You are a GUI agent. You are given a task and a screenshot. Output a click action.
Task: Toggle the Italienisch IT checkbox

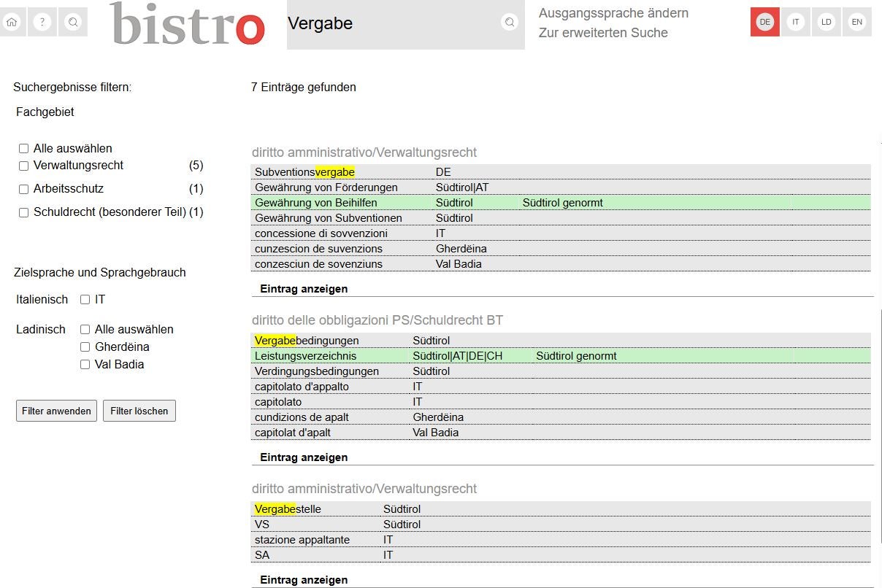coord(85,300)
